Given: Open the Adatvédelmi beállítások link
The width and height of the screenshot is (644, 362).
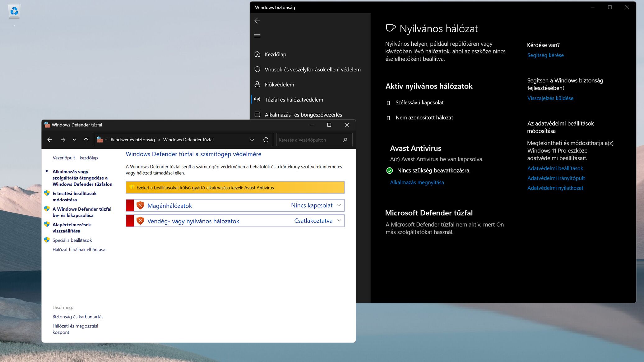Looking at the screenshot, I should tap(555, 168).
